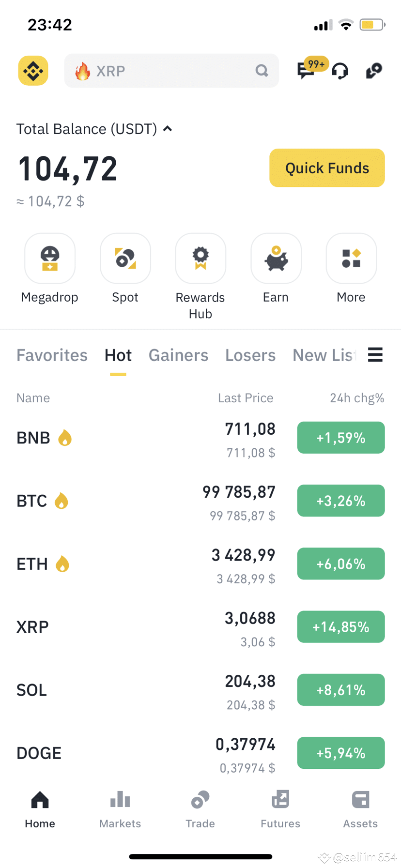
Task: Tap the Binance logo icon
Action: click(x=33, y=71)
